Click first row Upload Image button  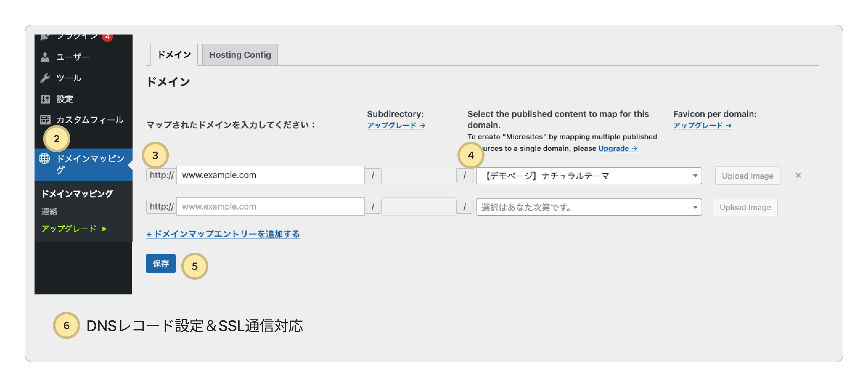pyautogui.click(x=747, y=176)
